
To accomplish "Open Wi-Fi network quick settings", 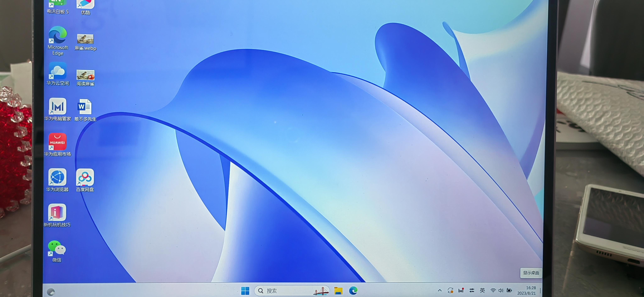I will click(x=493, y=290).
